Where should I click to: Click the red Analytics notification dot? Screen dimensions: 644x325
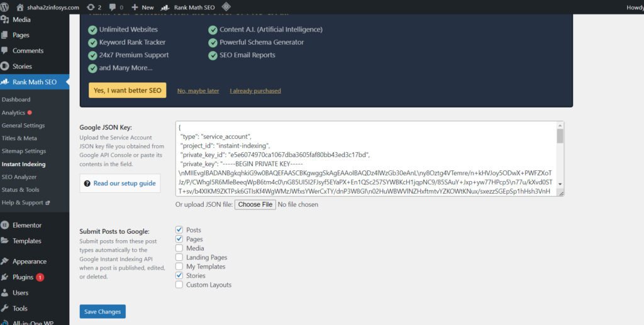[x=30, y=113]
